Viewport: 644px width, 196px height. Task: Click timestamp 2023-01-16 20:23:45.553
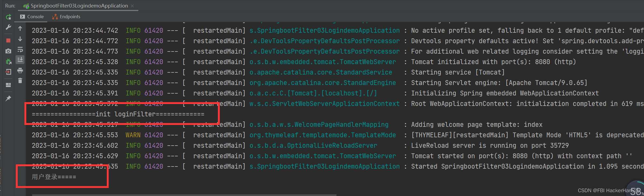75,135
